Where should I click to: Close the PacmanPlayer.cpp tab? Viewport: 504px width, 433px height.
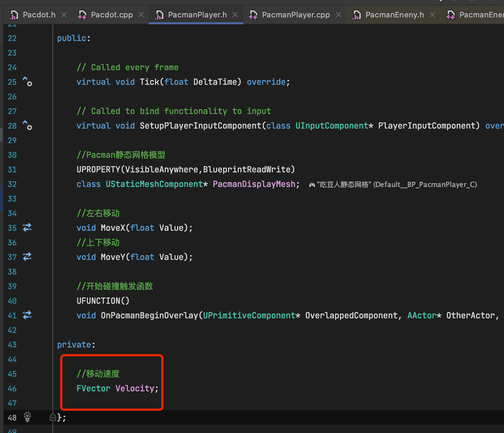click(338, 15)
